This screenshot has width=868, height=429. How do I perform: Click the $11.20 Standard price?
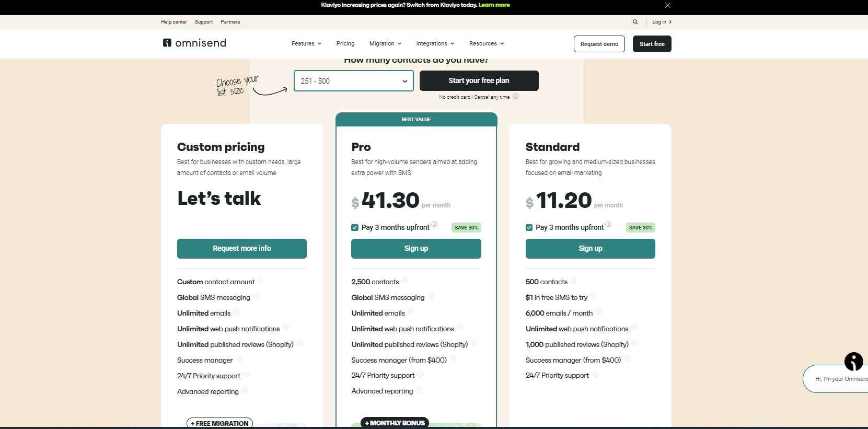click(559, 201)
